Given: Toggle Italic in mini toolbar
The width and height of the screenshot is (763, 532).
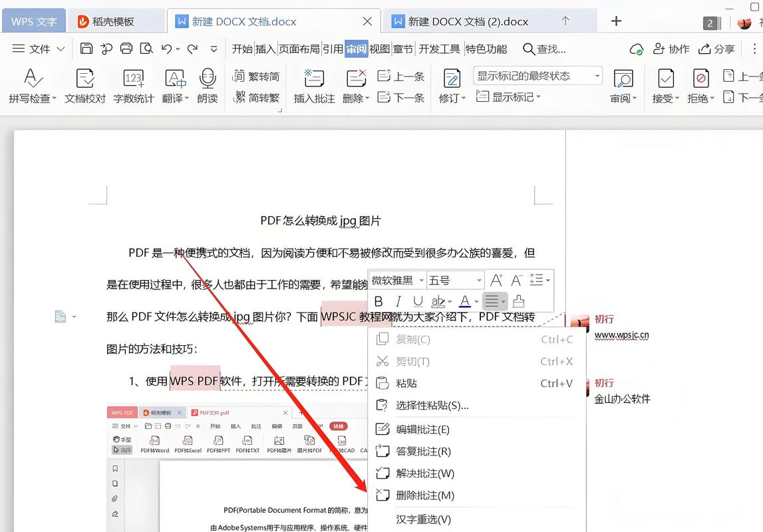Looking at the screenshot, I should (398, 301).
